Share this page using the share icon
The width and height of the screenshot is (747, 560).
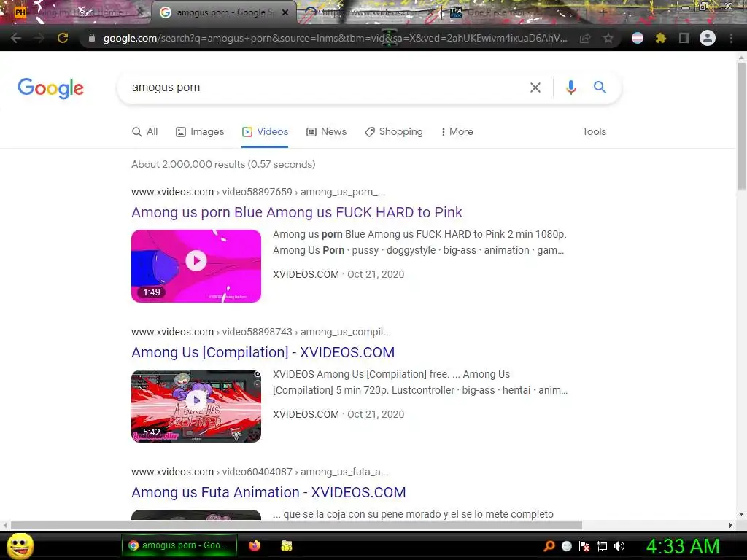tap(585, 38)
